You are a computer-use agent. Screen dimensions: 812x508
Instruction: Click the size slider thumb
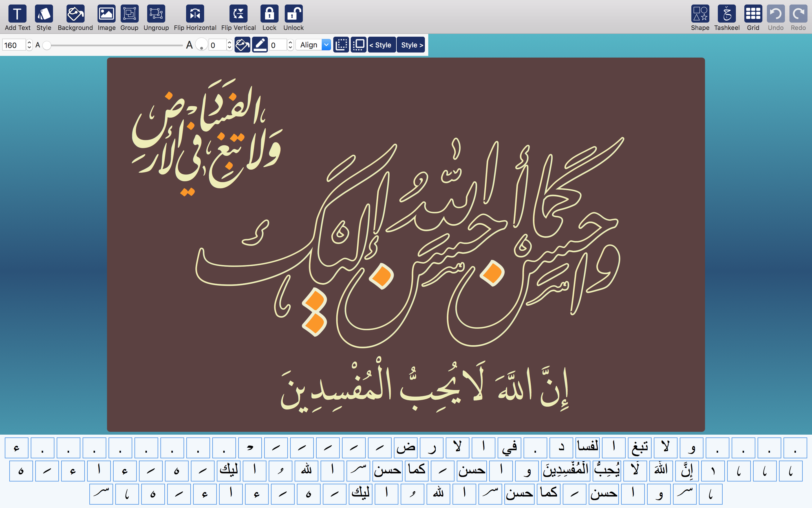[x=47, y=45]
